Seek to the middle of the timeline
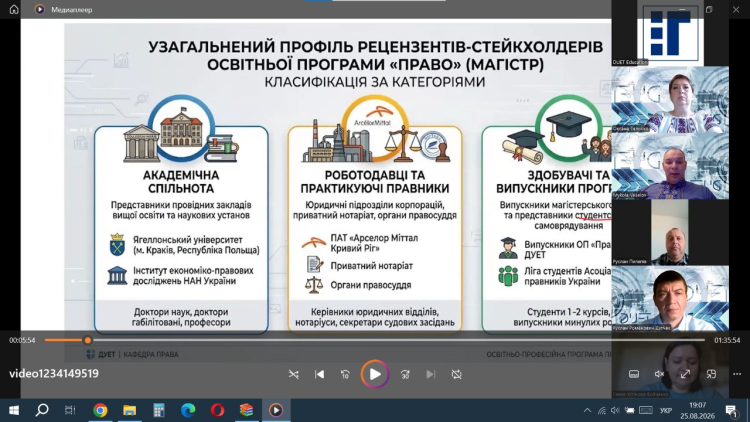 [375, 341]
